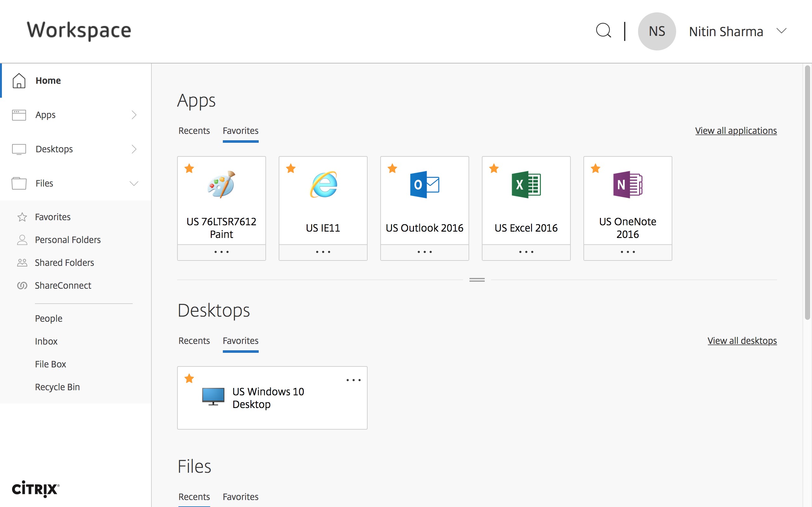Click the Desktops monitor icon in sidebar
812x507 pixels.
pyautogui.click(x=19, y=149)
